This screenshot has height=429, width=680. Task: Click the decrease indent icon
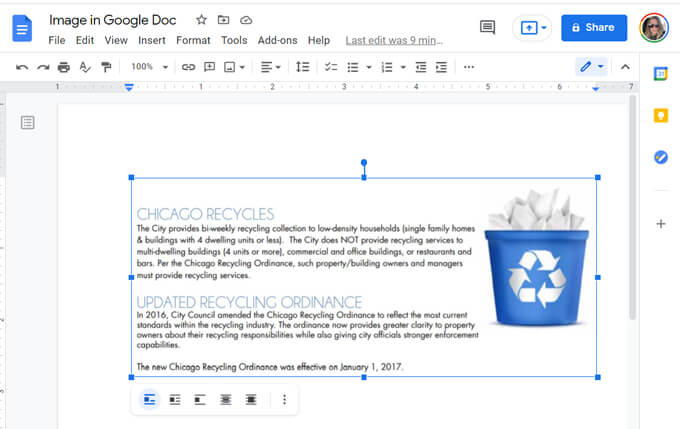pos(421,67)
